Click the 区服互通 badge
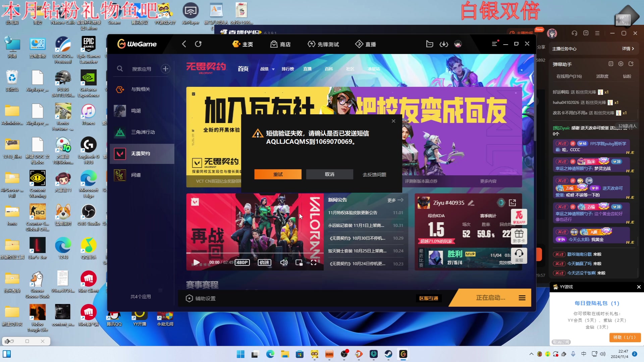The width and height of the screenshot is (644, 362). click(429, 298)
